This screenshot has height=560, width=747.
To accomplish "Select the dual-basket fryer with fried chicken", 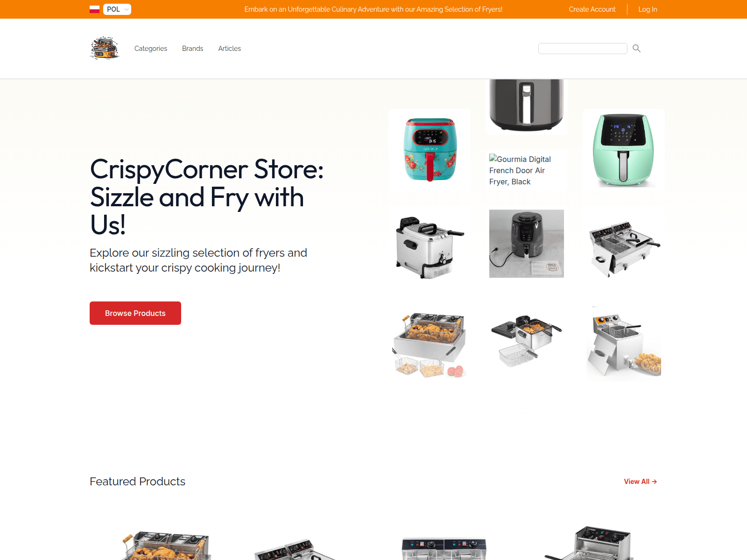I will tap(430, 344).
